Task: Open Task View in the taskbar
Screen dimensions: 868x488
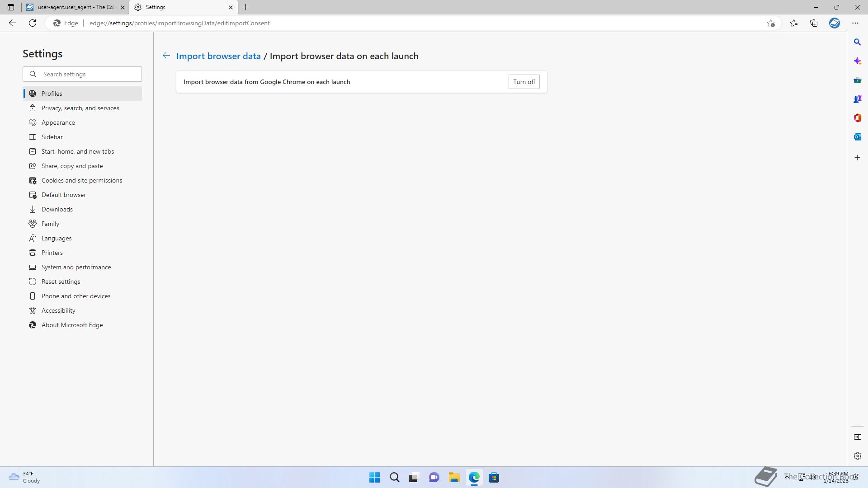Action: (x=414, y=477)
